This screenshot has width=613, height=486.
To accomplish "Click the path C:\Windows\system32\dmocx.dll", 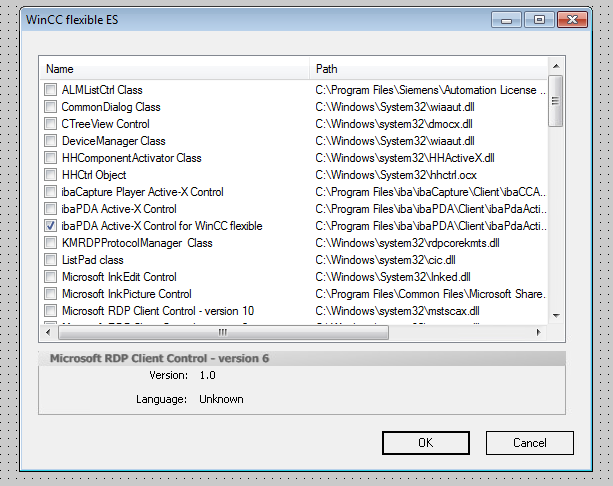I will (394, 124).
